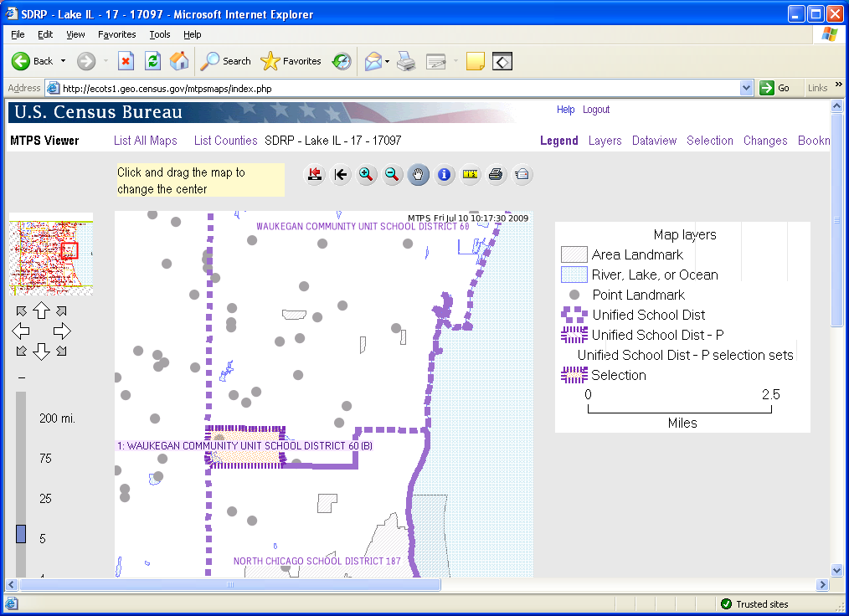Viewport: 849px width, 616px height.
Task: Click the previous extent back arrow
Action: coord(340,174)
